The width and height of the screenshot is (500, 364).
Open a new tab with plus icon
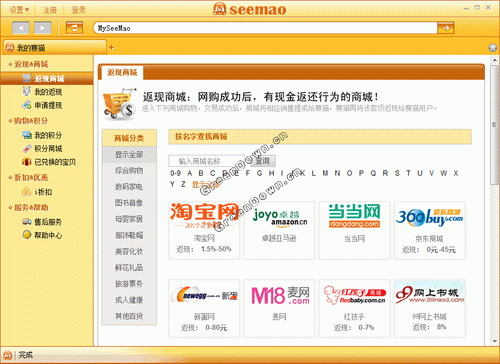coord(111,48)
